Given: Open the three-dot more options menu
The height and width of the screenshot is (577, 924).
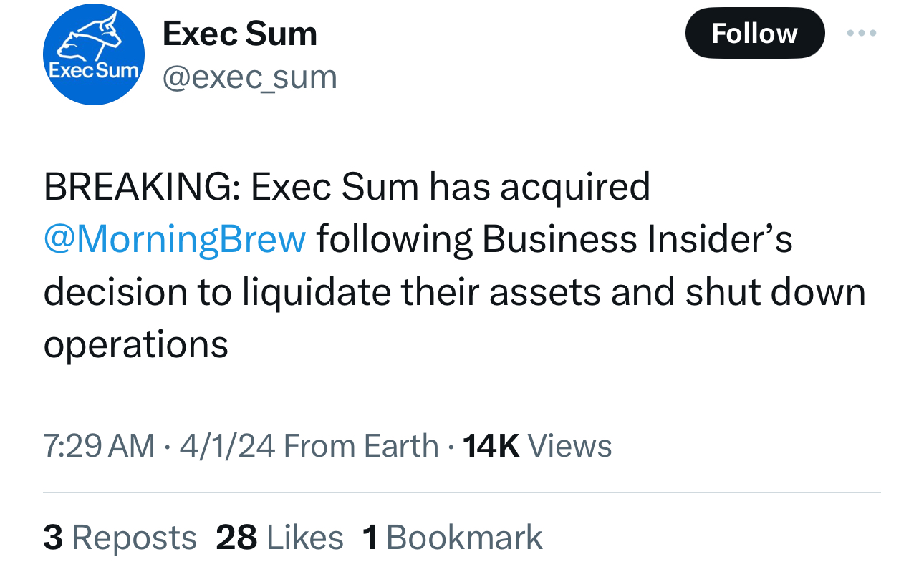Looking at the screenshot, I should (861, 34).
